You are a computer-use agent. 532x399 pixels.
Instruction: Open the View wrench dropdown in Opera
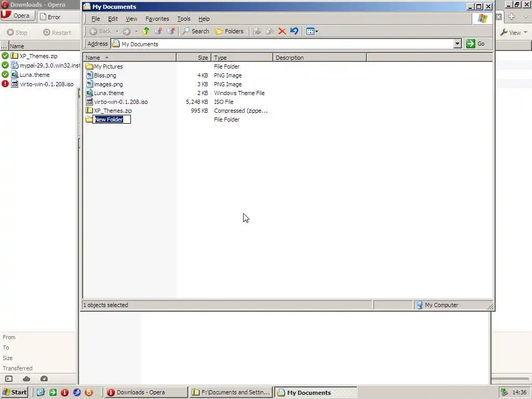514,33
